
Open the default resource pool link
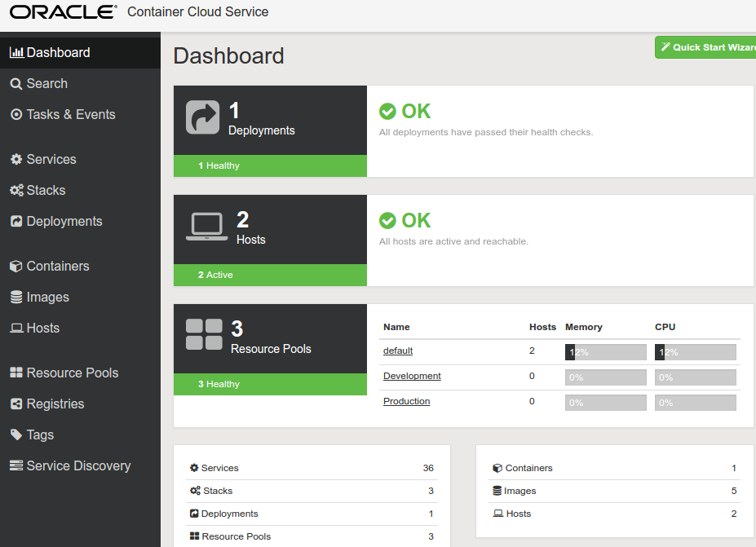398,351
